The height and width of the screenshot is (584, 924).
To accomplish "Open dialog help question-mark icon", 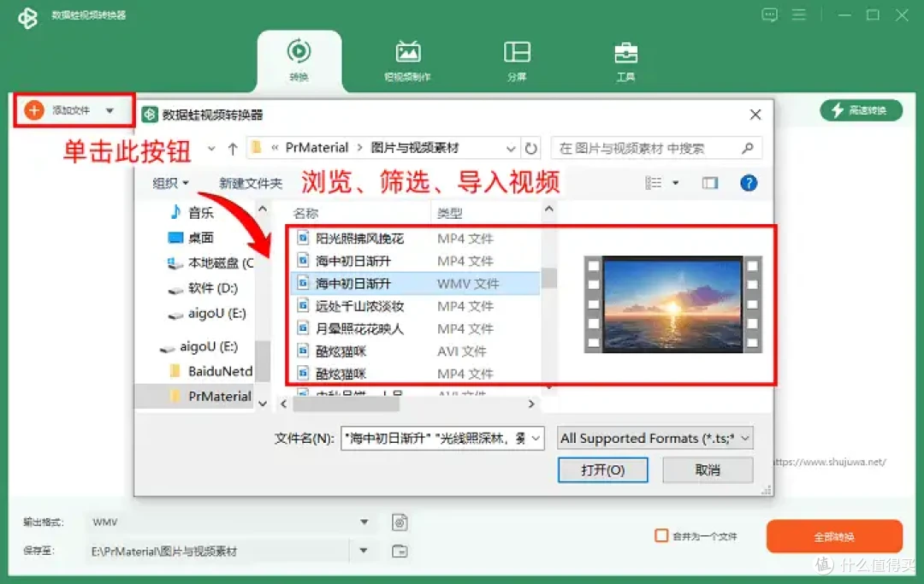I will tap(749, 183).
